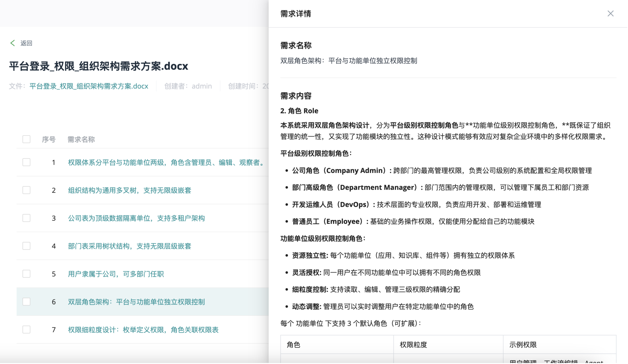Open requirement 组织结构为通用多叉树
The width and height of the screenshot is (628, 364).
(x=130, y=190)
